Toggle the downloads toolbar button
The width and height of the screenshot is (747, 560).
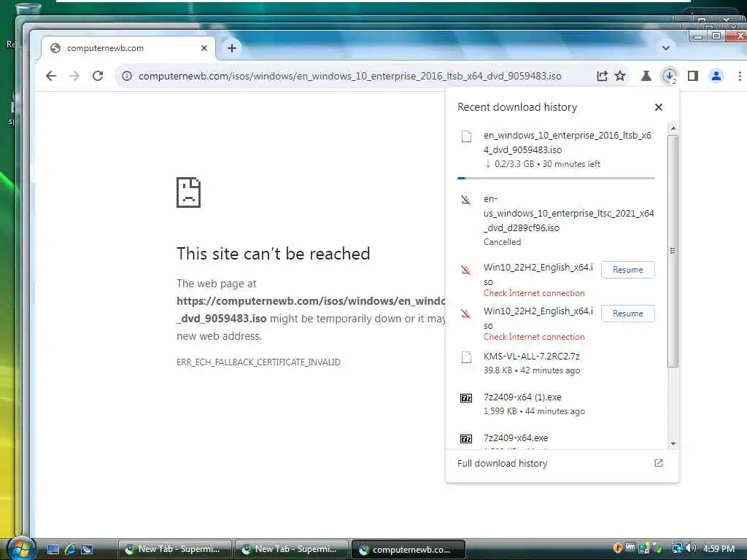click(670, 76)
